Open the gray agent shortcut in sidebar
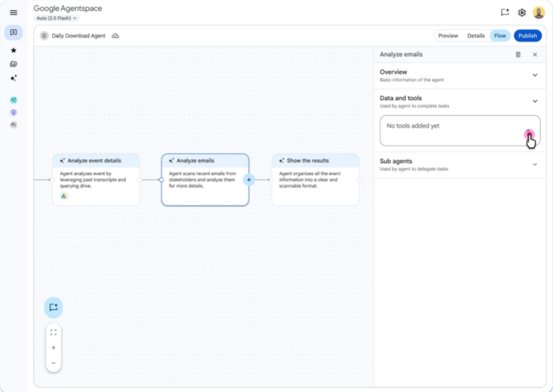The width and height of the screenshot is (553, 392). point(14,125)
